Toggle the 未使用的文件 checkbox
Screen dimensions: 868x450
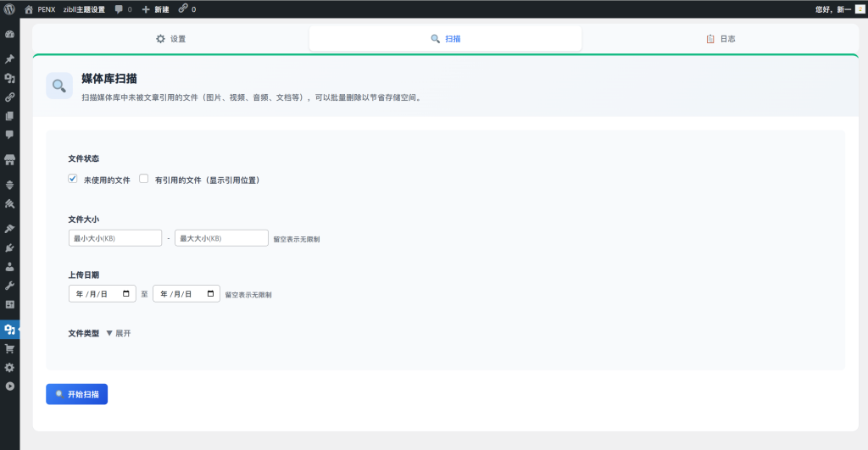(73, 179)
